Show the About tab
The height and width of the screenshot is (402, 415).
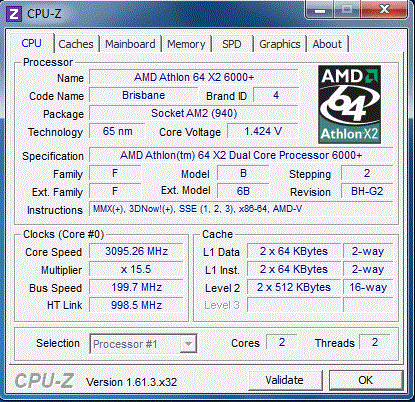point(327,44)
